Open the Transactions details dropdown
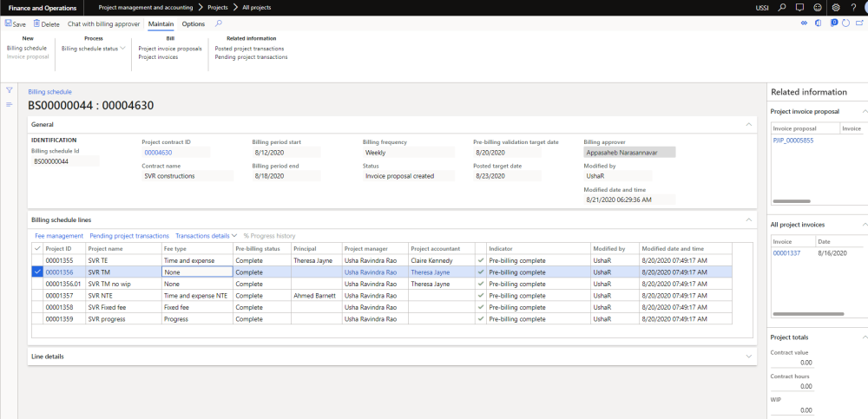Viewport: 868px width, 419px height. click(x=205, y=236)
